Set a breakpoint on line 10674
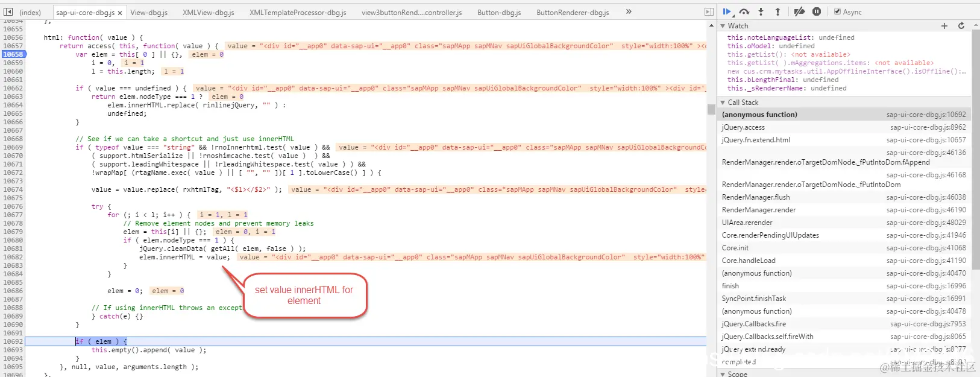Viewport: 980px width, 377px height. (13, 189)
